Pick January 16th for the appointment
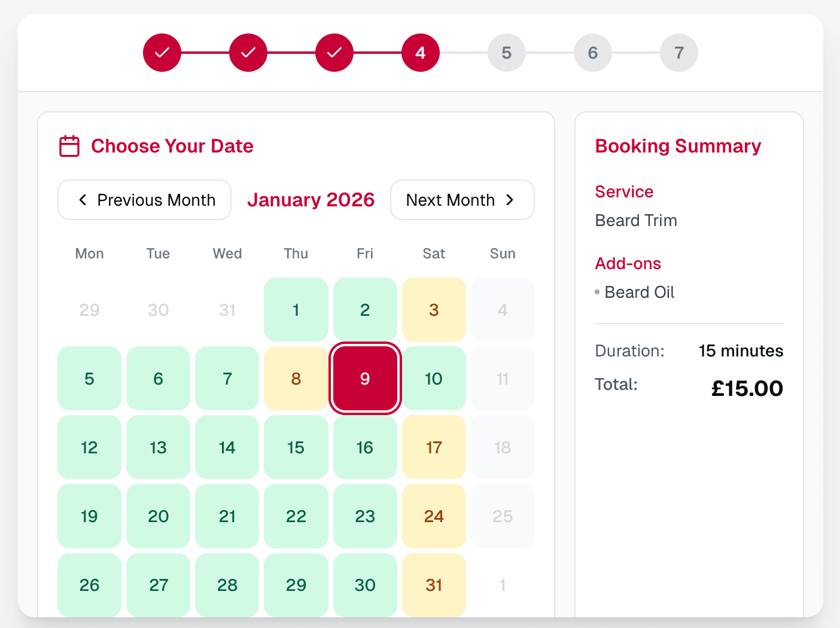 [x=365, y=447]
